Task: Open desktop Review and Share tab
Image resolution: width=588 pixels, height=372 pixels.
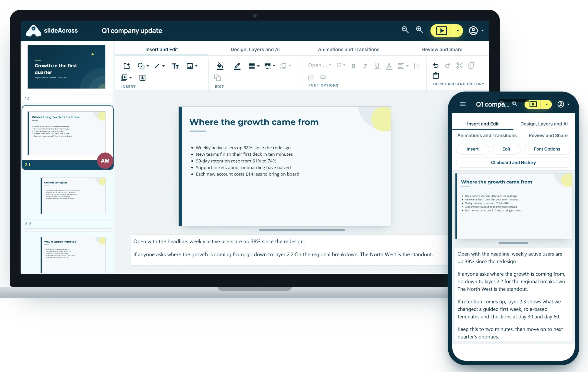Action: [x=442, y=49]
